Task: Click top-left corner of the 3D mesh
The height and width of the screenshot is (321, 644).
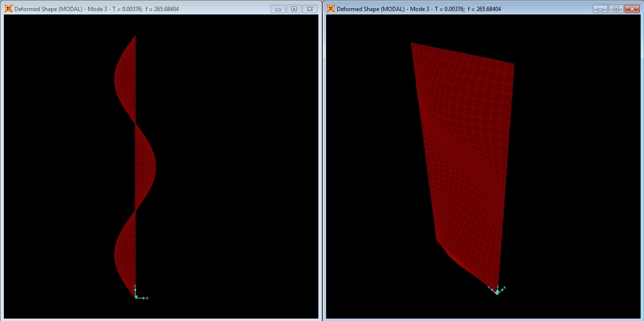Action: (x=412, y=43)
